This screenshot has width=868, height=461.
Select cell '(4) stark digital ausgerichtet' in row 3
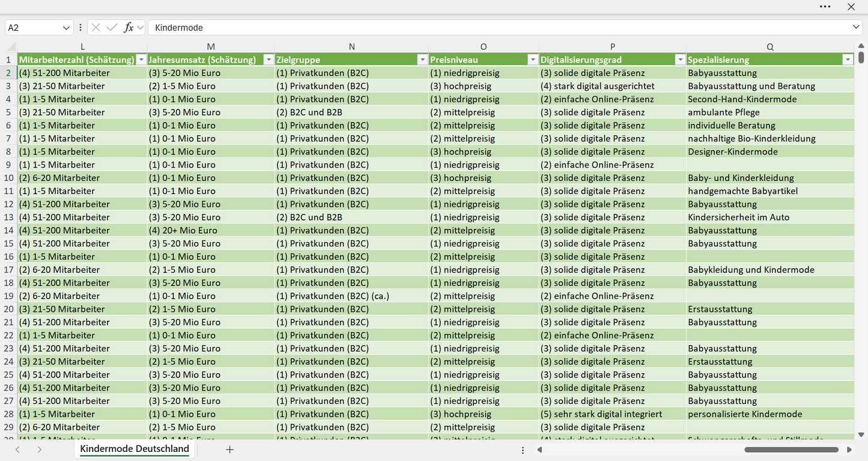coord(613,86)
